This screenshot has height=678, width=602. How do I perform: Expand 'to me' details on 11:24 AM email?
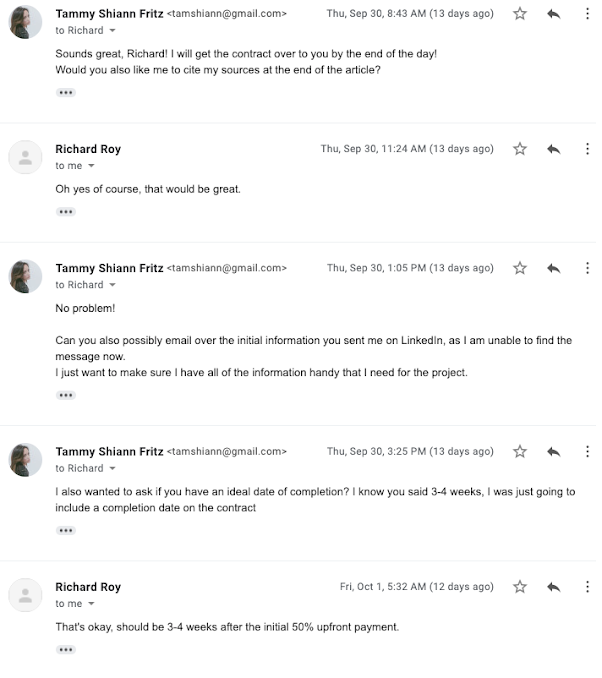(92, 167)
